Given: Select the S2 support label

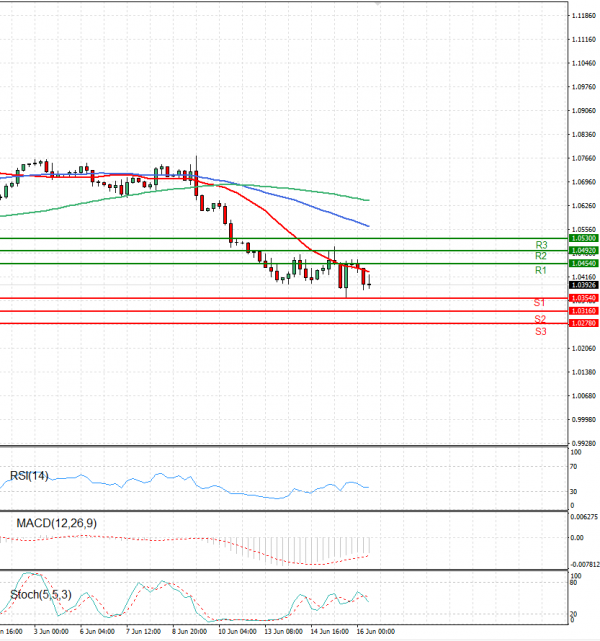Looking at the screenshot, I should point(540,319).
